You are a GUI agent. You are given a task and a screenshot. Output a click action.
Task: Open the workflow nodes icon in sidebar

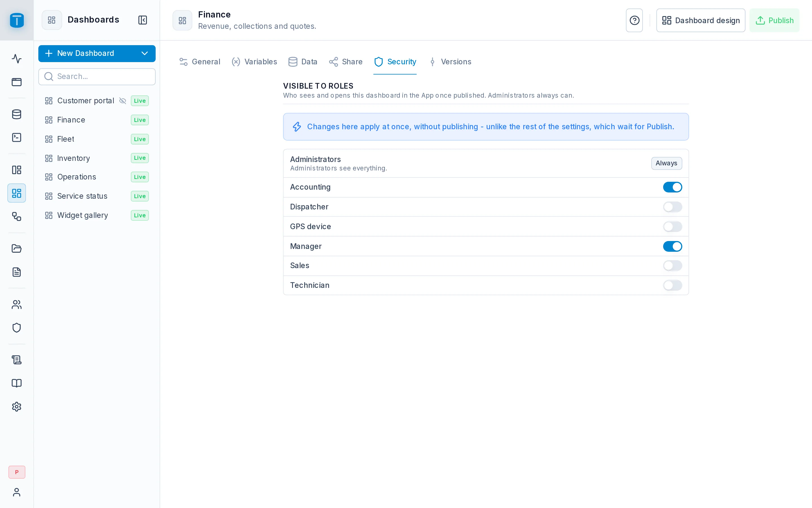pos(16,216)
